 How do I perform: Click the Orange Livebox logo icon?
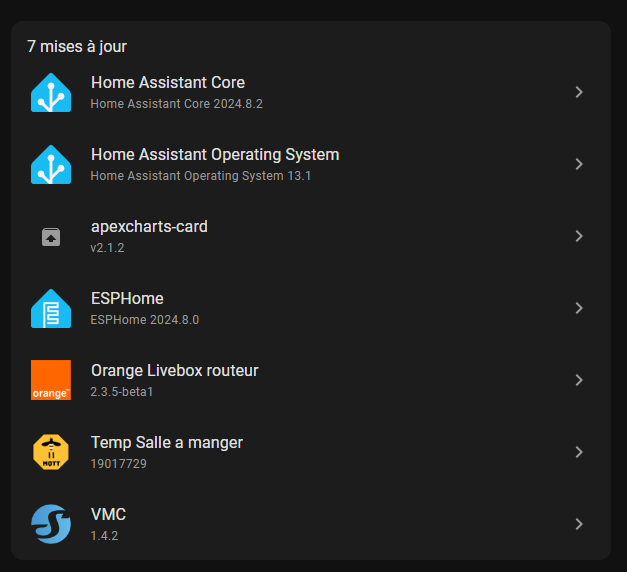51,380
